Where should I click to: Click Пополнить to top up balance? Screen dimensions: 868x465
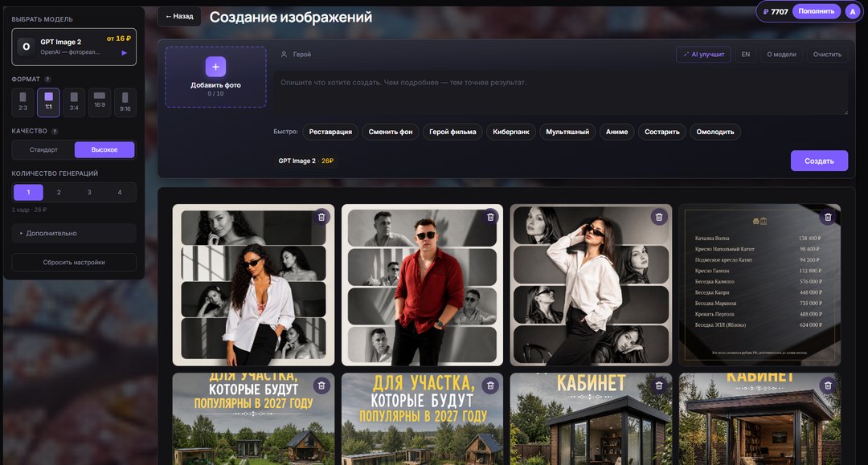[816, 11]
